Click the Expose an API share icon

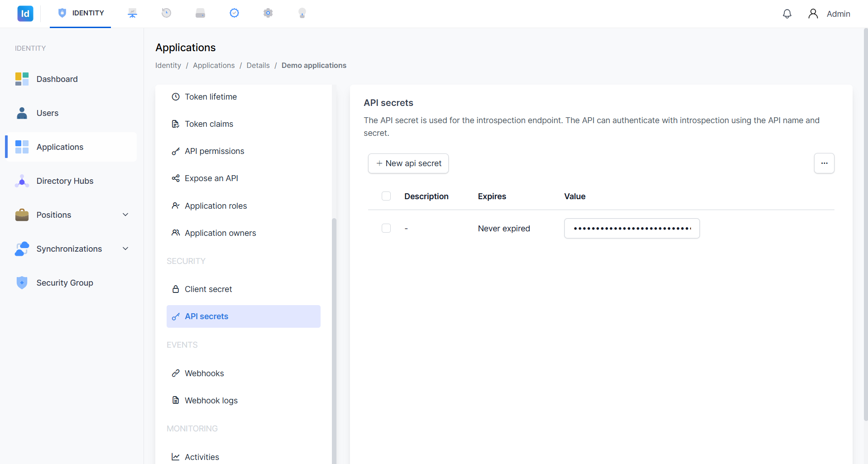176,178
